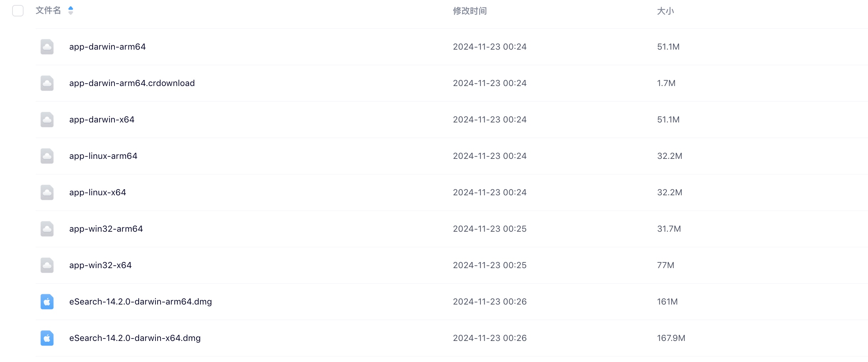Open the app-win32-x64 file name

tap(100, 265)
